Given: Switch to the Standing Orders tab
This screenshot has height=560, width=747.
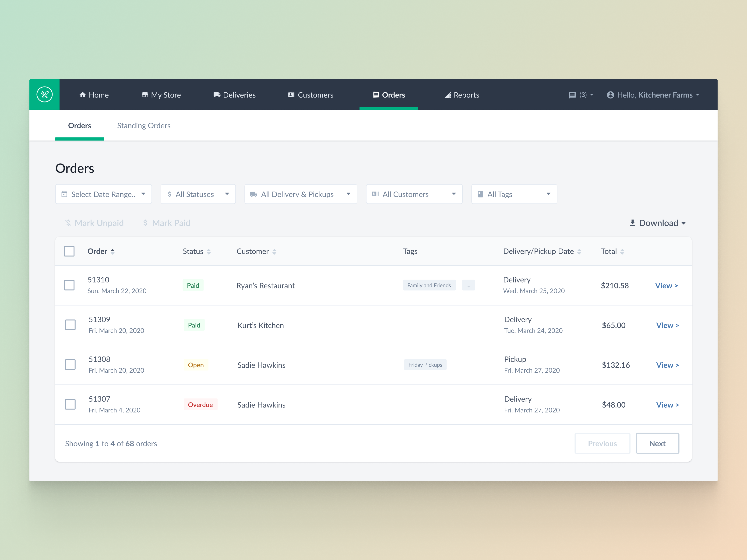Looking at the screenshot, I should point(144,126).
